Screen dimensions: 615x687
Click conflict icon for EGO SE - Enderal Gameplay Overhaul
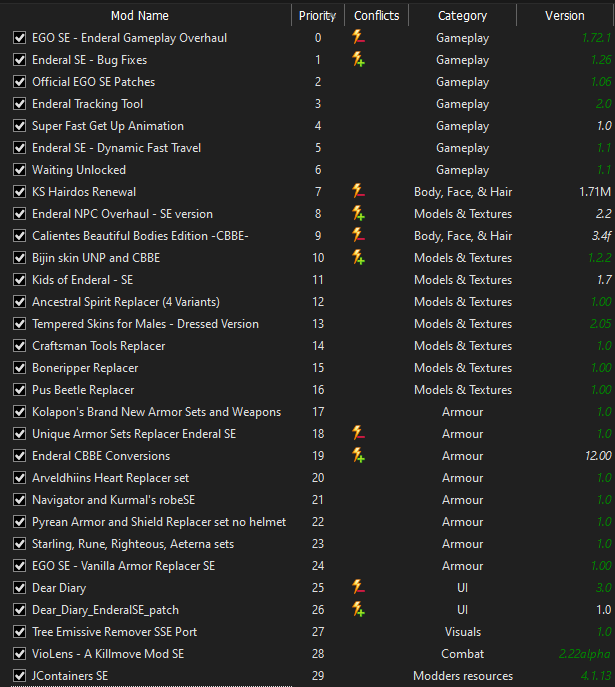coord(358,37)
